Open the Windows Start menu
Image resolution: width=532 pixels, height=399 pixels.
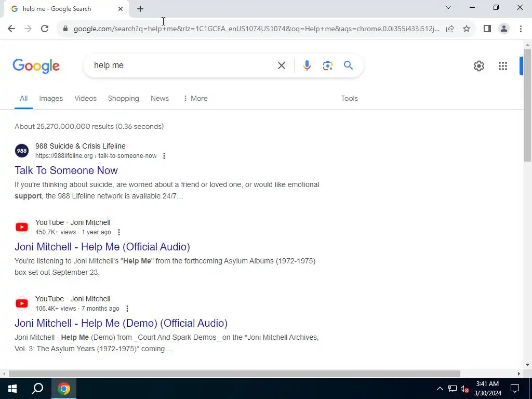coord(12,389)
